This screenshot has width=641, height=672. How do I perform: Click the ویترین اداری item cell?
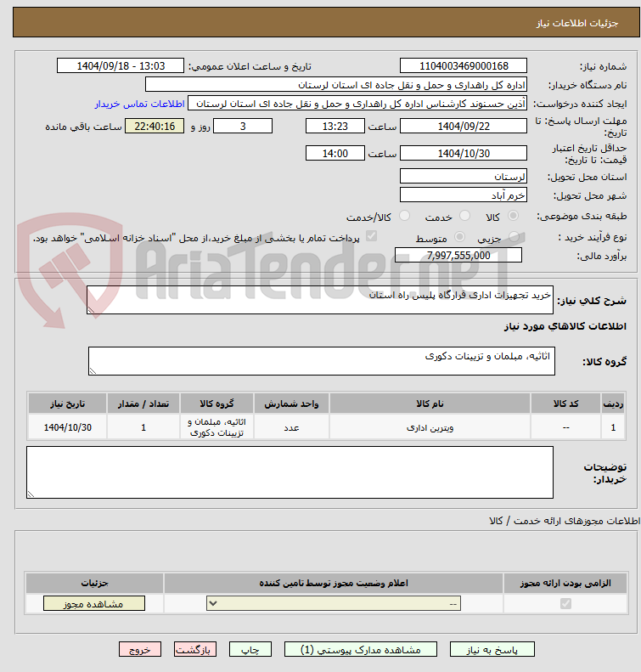(x=430, y=427)
